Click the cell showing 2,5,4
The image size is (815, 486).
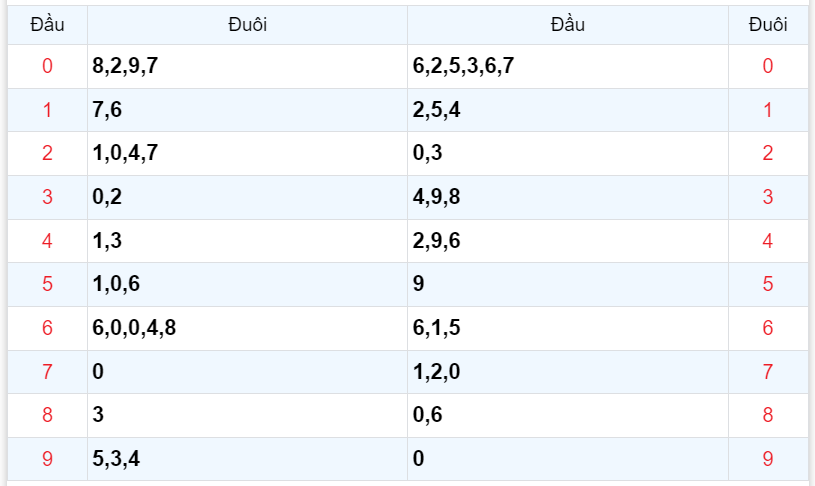tap(436, 110)
